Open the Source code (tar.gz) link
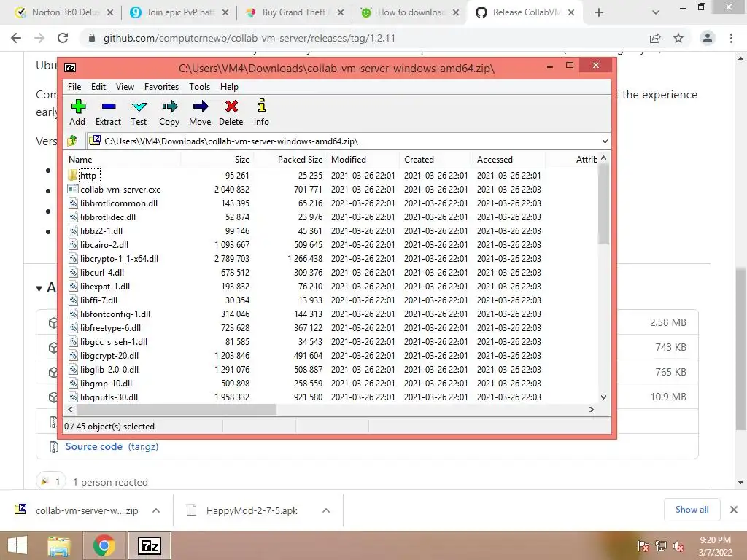Viewport: 747px width, 560px height. pos(112,447)
